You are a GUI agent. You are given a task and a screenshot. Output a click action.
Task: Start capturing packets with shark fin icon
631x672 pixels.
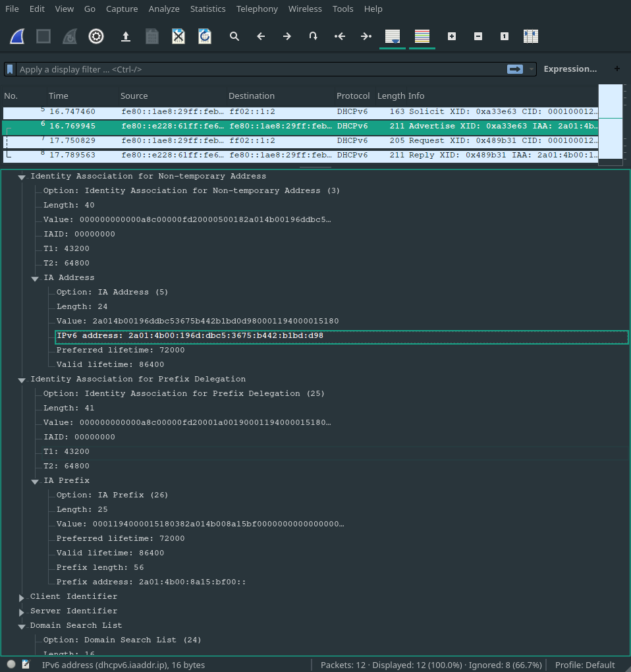coord(17,36)
